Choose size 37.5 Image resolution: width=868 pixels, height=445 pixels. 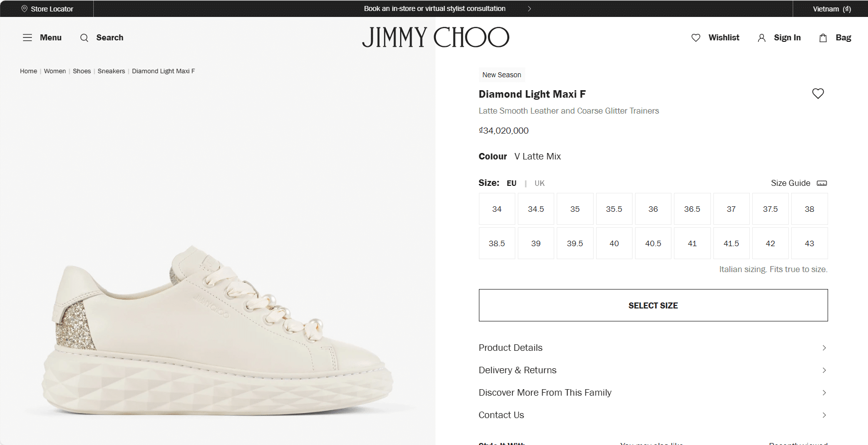(x=770, y=209)
